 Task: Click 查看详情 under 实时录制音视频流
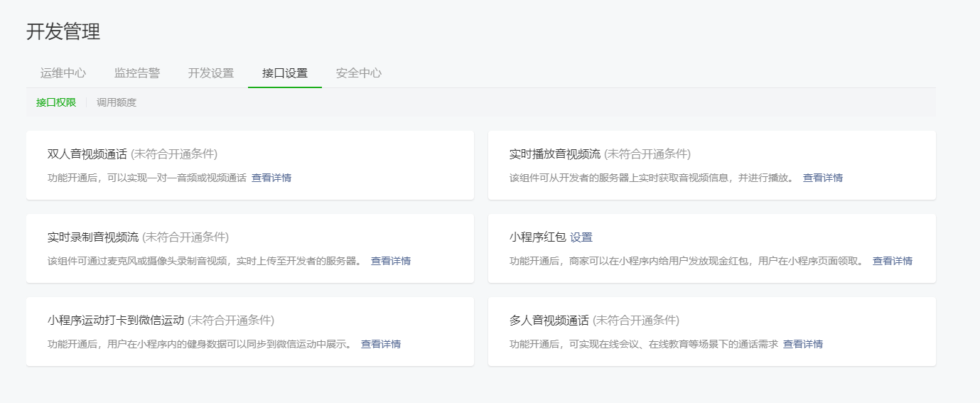[391, 261]
